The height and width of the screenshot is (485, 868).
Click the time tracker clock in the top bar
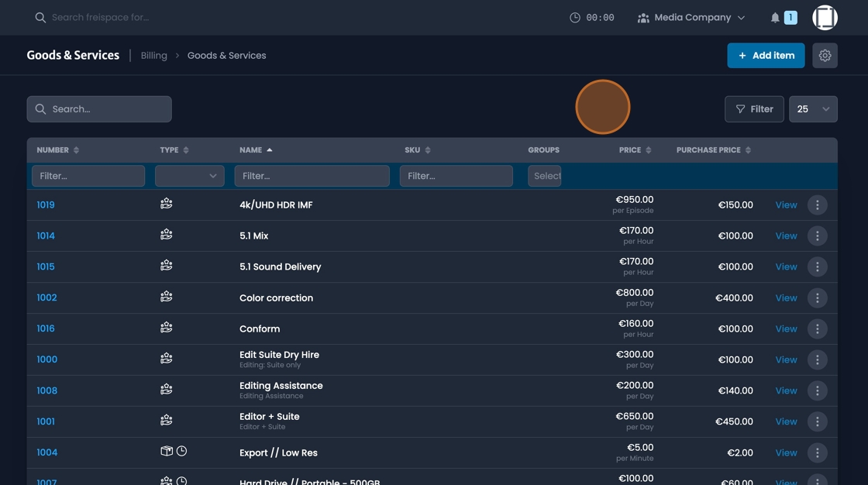(x=573, y=17)
